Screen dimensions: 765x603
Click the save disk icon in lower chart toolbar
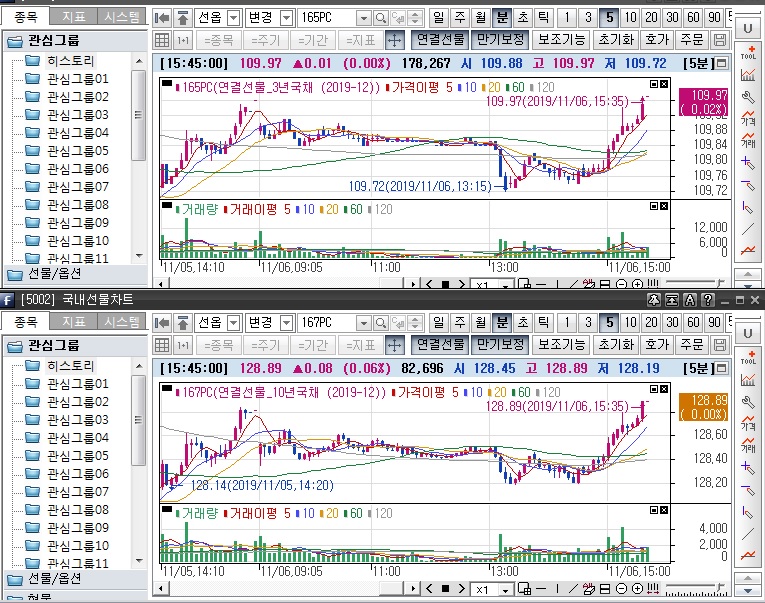[720, 345]
